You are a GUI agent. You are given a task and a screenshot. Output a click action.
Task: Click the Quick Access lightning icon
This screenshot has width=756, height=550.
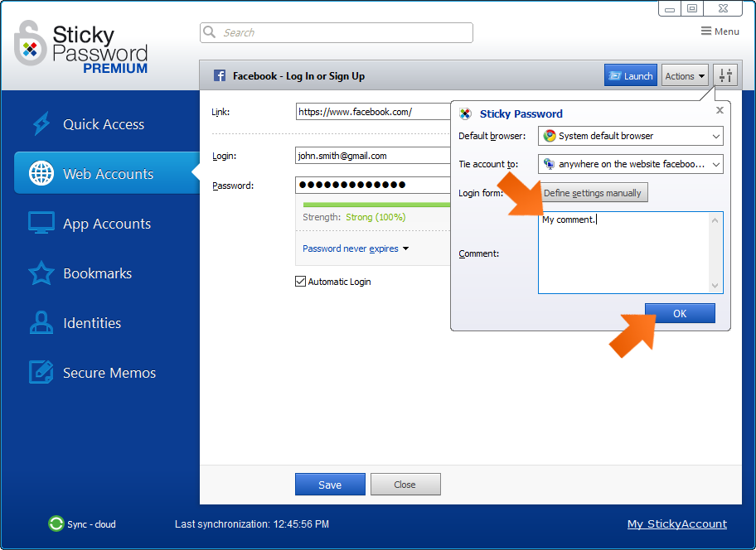[x=41, y=123]
